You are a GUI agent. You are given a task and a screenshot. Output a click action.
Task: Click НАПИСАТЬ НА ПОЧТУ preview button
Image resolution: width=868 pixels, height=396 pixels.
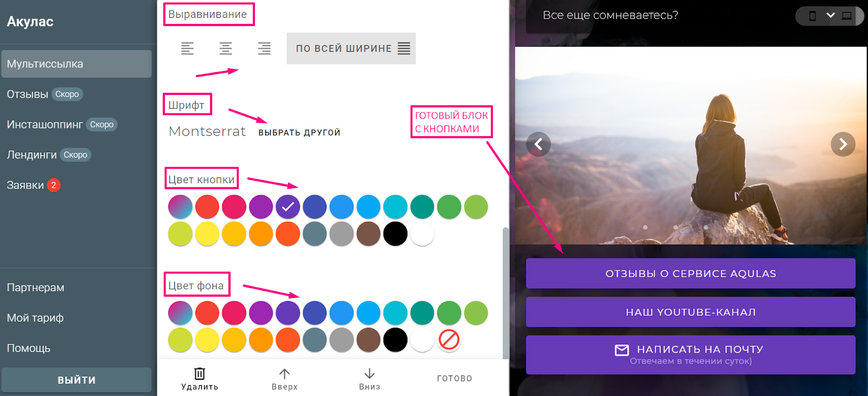point(691,355)
